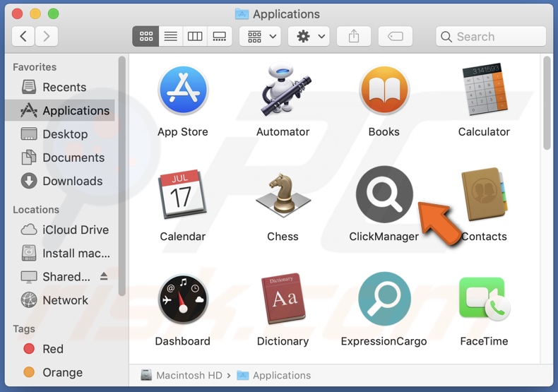This screenshot has width=558, height=392.
Task: Switch to list view
Action: point(171,36)
